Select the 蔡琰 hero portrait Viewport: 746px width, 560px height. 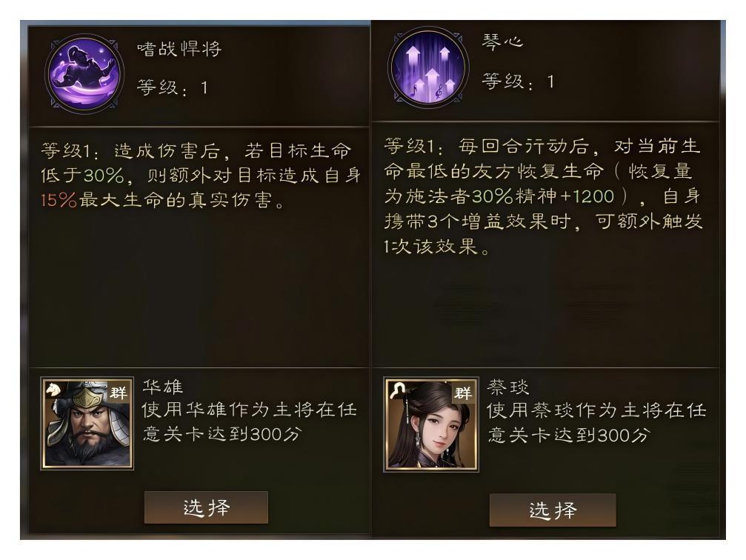pyautogui.click(x=430, y=424)
